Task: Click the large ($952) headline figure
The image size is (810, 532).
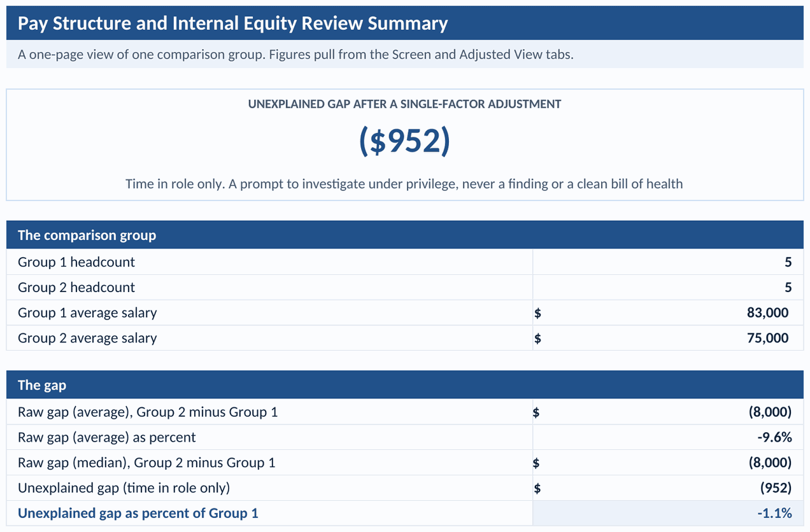Action: (x=404, y=141)
